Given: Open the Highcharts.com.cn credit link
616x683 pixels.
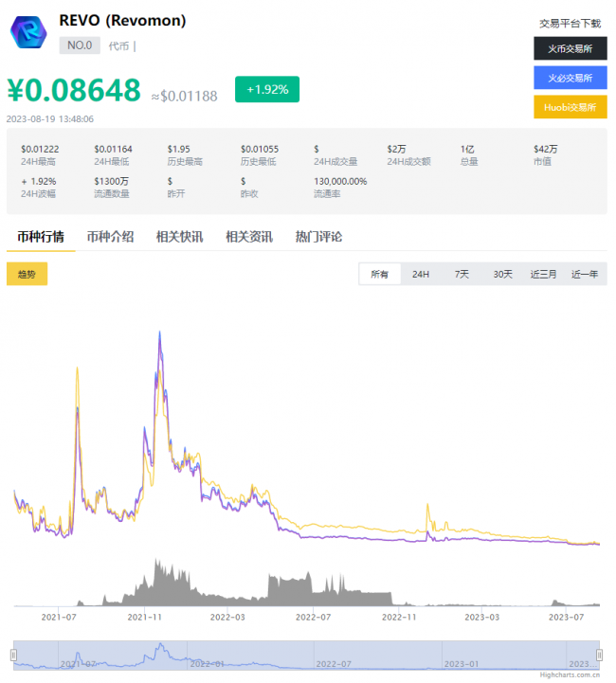Looking at the screenshot, I should 571,675.
